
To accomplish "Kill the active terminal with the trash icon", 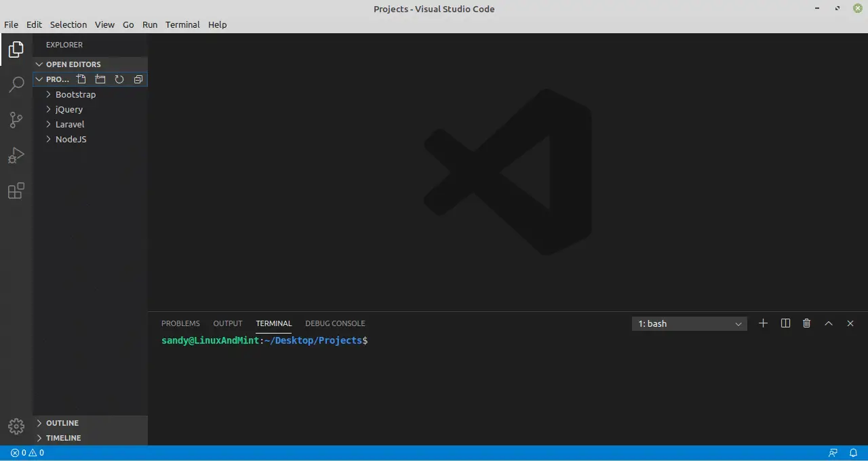I will pos(806,323).
